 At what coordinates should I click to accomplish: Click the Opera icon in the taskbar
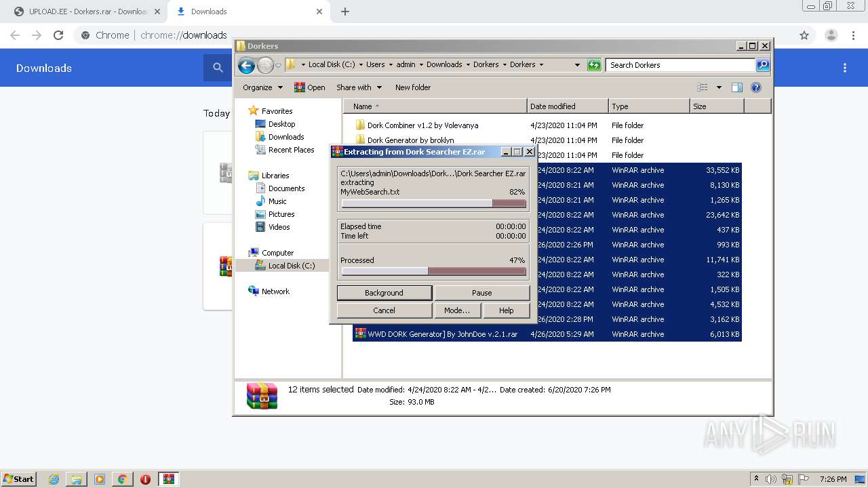tap(145, 479)
